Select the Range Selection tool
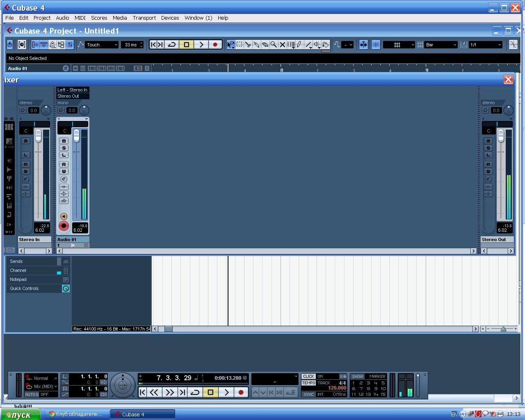Image resolution: width=525 pixels, height=420 pixels. coord(240,45)
